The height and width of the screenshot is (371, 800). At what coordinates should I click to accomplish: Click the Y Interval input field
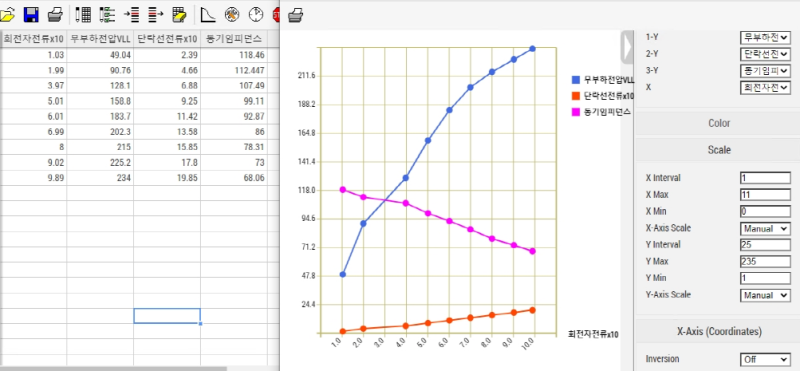[765, 244]
